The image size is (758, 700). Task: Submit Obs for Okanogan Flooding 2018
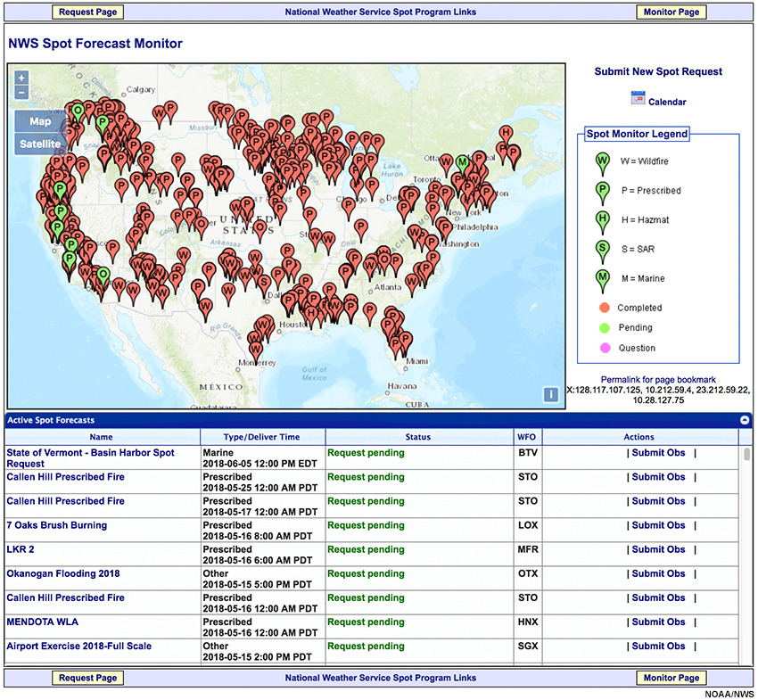pyautogui.click(x=658, y=573)
